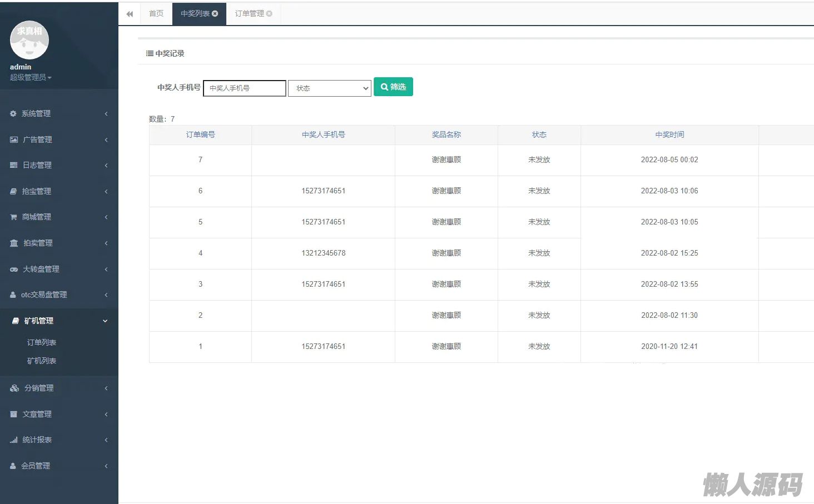Viewport: 814px width, 504px height.
Task: Open the 超级管理员 user dropdown
Action: click(31, 78)
